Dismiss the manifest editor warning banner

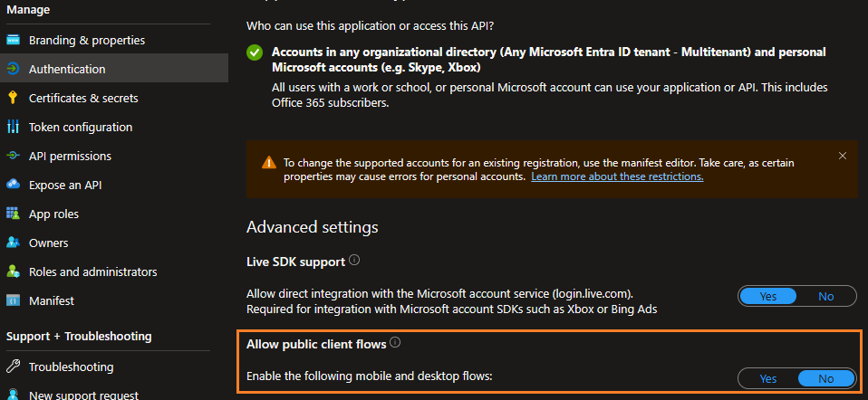843,156
